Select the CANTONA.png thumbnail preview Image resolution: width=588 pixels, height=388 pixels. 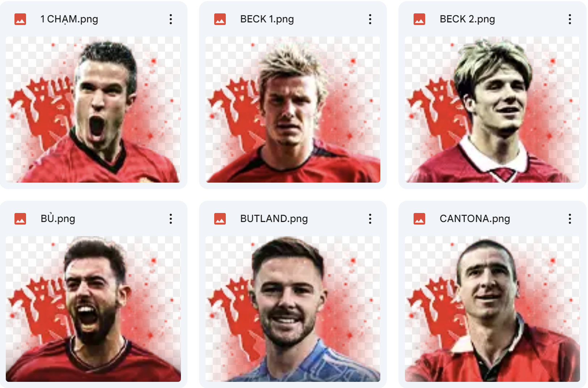pyautogui.click(x=492, y=309)
